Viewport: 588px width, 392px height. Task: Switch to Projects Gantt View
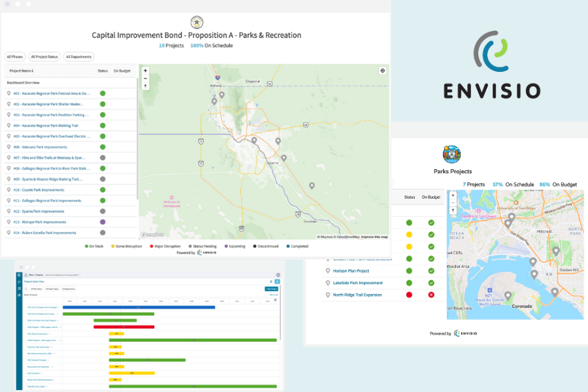coord(33,281)
